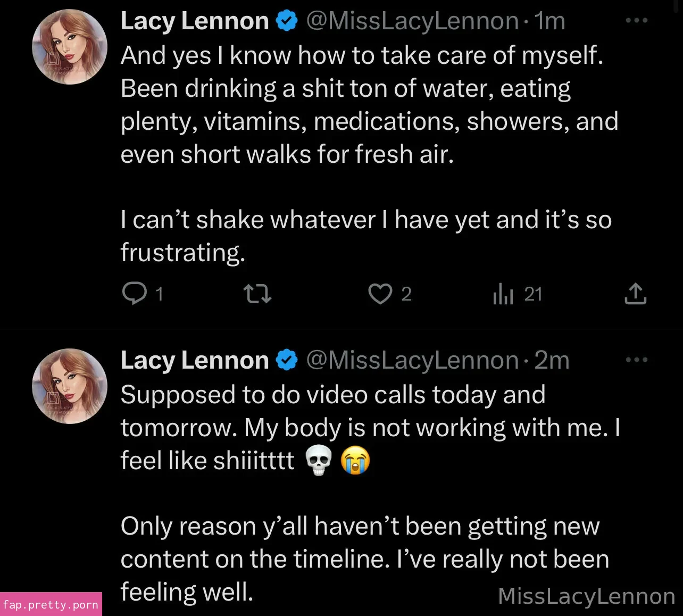
Task: Open more options on the 2m tweet
Action: coord(636,360)
